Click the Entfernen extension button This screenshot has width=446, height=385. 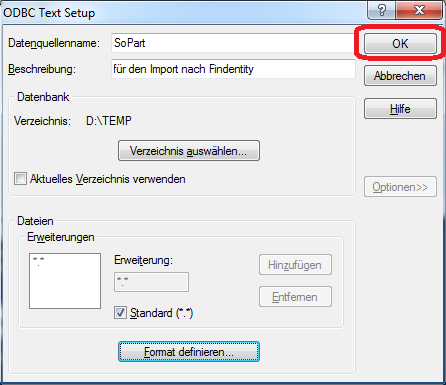click(x=295, y=297)
